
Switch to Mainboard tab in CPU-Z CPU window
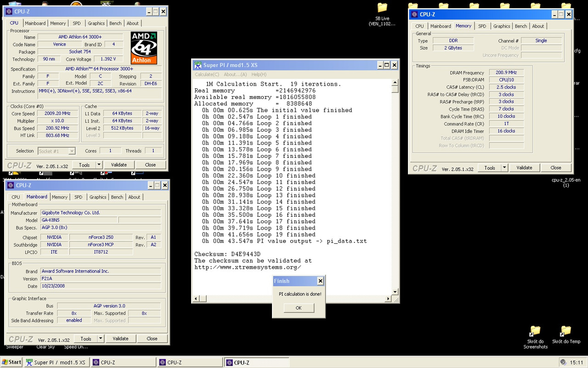point(35,23)
